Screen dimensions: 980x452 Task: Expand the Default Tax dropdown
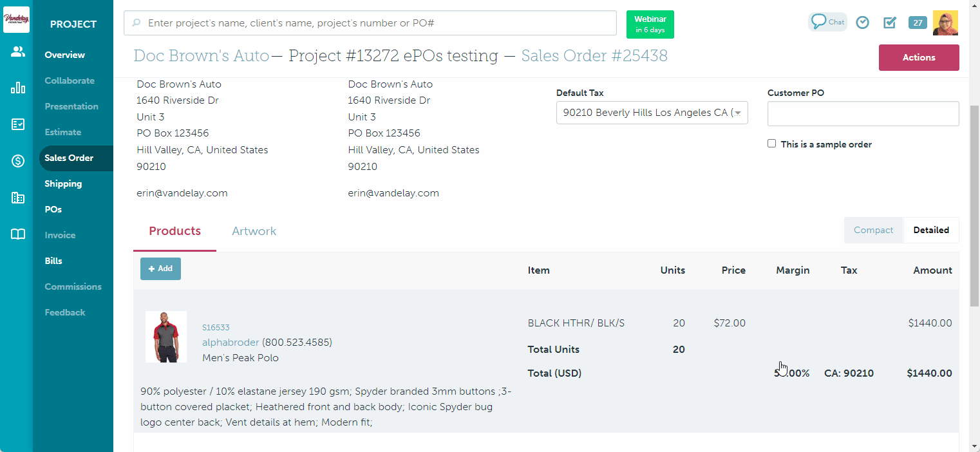652,113
